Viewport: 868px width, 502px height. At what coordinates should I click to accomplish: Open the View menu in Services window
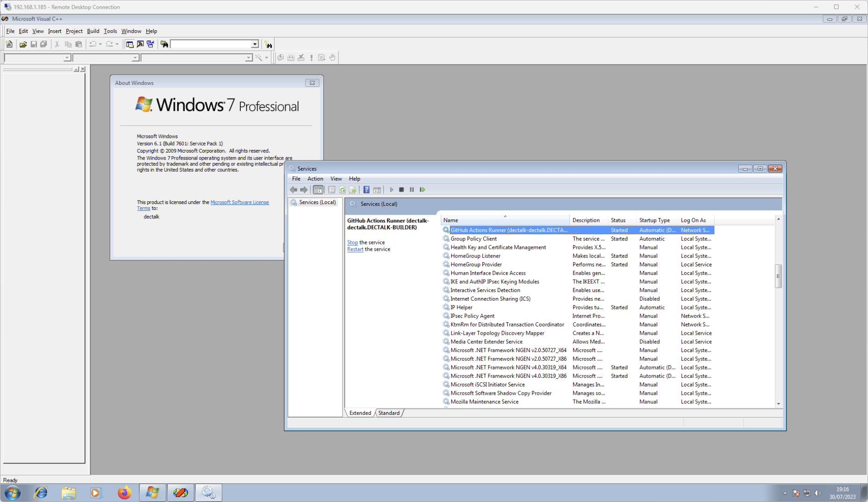(336, 179)
